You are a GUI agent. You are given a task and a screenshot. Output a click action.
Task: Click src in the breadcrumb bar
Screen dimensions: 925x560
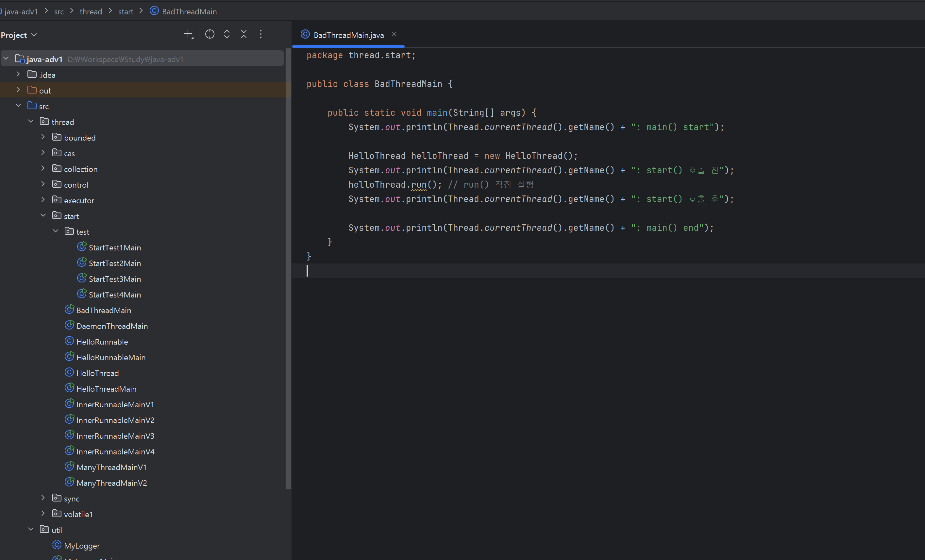[x=59, y=12]
